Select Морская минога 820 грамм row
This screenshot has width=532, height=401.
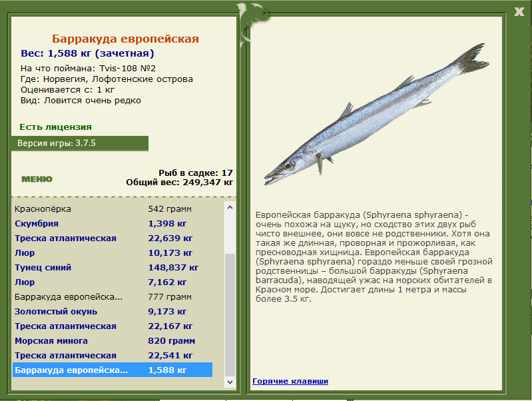pyautogui.click(x=113, y=340)
